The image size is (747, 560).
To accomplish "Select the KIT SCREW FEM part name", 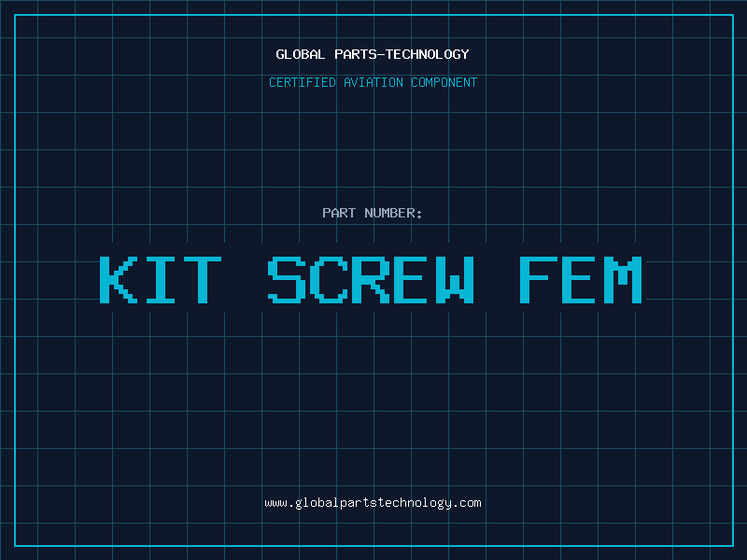I will (371, 279).
